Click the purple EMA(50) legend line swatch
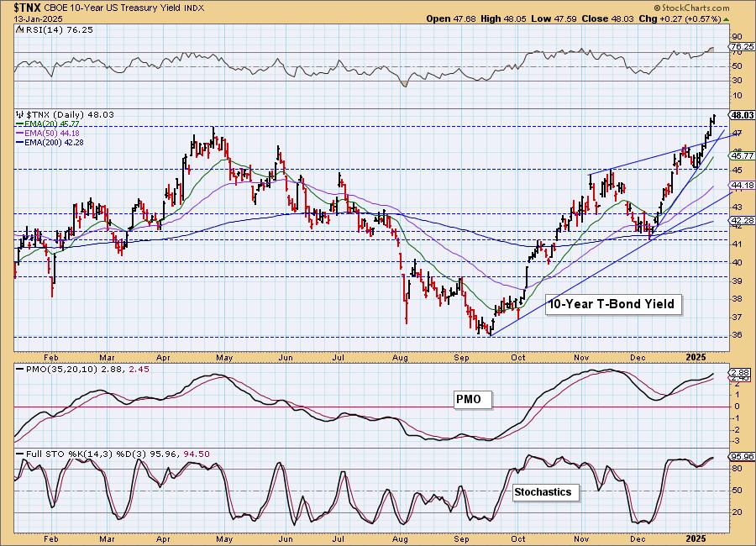 20,133
